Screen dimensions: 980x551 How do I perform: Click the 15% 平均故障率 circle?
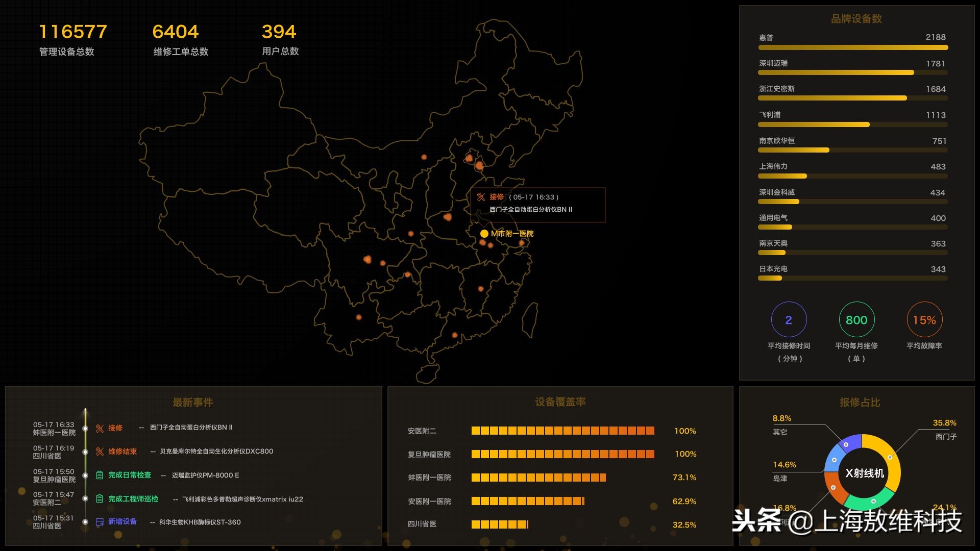point(925,320)
